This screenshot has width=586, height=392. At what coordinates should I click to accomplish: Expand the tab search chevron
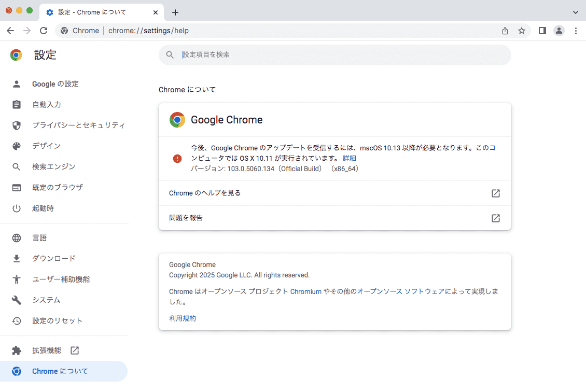(576, 12)
